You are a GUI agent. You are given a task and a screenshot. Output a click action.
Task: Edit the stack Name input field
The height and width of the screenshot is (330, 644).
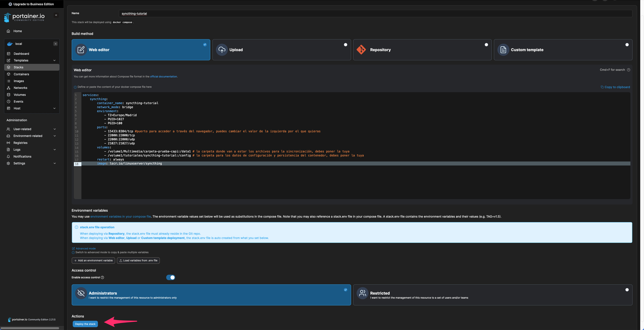pos(375,14)
